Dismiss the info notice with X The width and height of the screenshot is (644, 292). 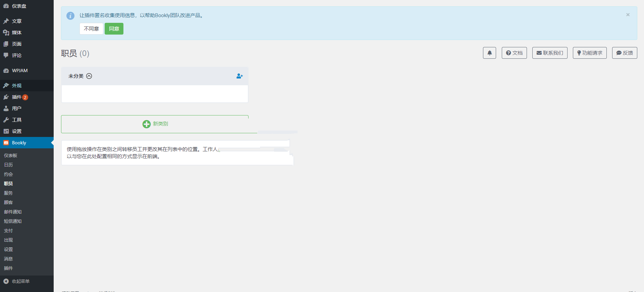tap(628, 15)
